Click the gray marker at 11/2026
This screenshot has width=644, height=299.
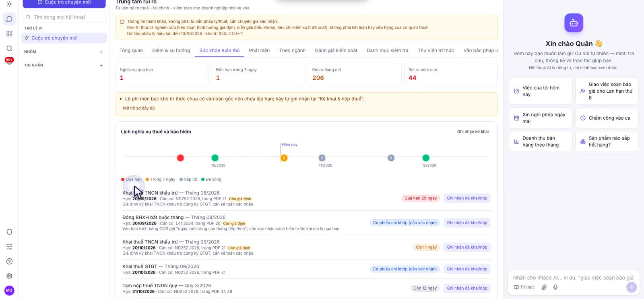pos(322,158)
